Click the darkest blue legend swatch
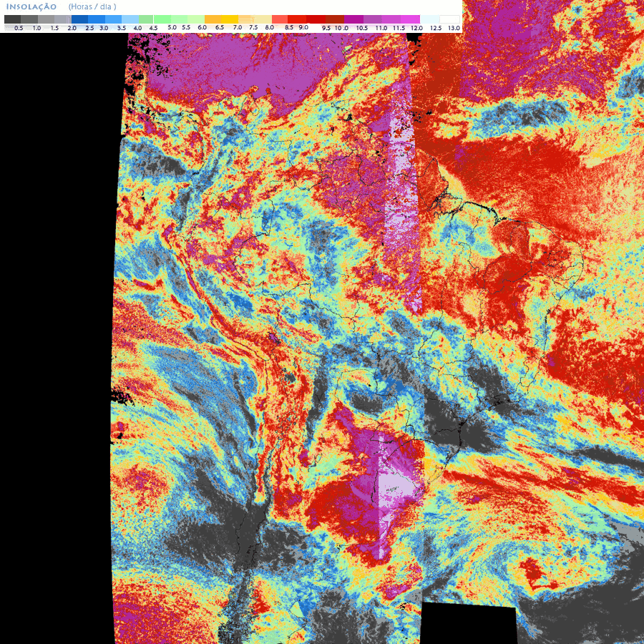644x644 pixels. click(x=79, y=19)
